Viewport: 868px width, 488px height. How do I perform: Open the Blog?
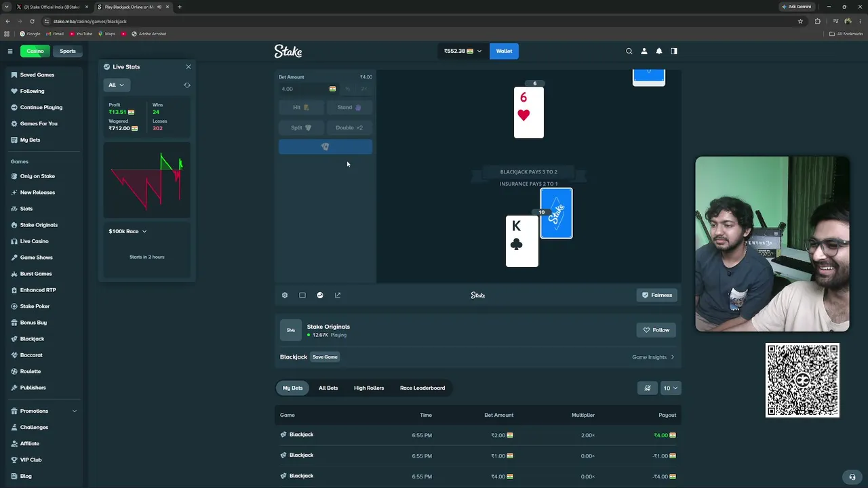(42, 476)
